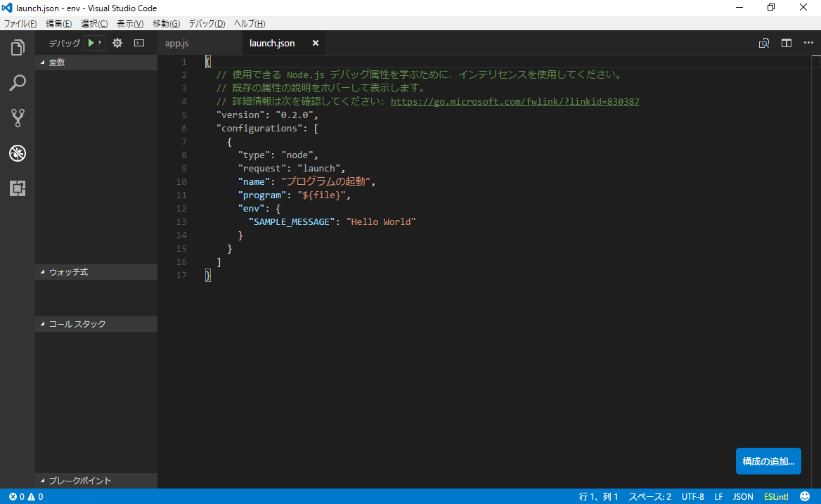The height and width of the screenshot is (504, 821).
Task: Open the editor actions ellipsis icon
Action: click(x=808, y=42)
